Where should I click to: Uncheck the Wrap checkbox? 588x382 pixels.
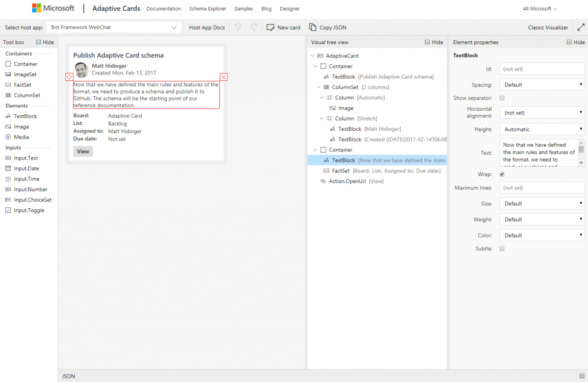[x=501, y=174]
